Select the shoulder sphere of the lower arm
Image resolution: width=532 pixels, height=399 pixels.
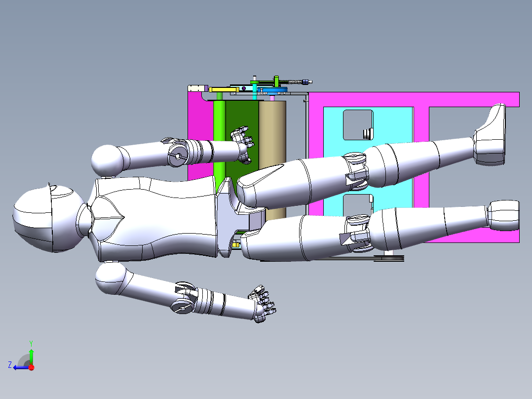pyautogui.click(x=111, y=278)
